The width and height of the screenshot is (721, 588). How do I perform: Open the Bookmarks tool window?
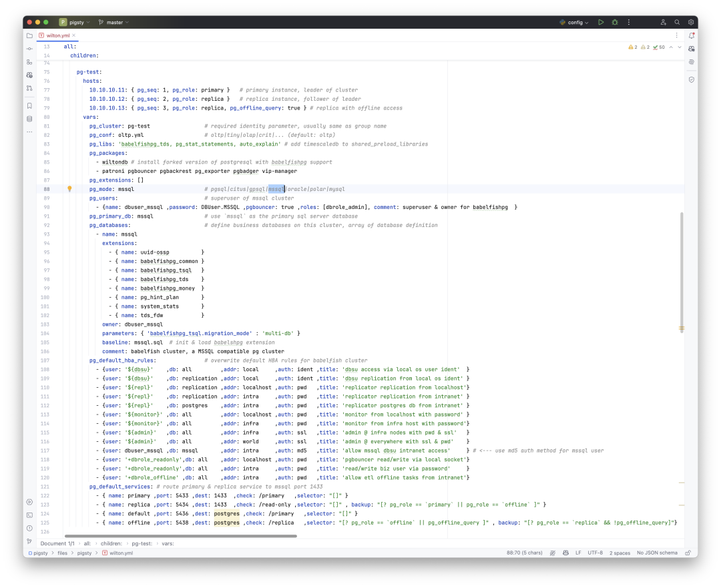[29, 105]
